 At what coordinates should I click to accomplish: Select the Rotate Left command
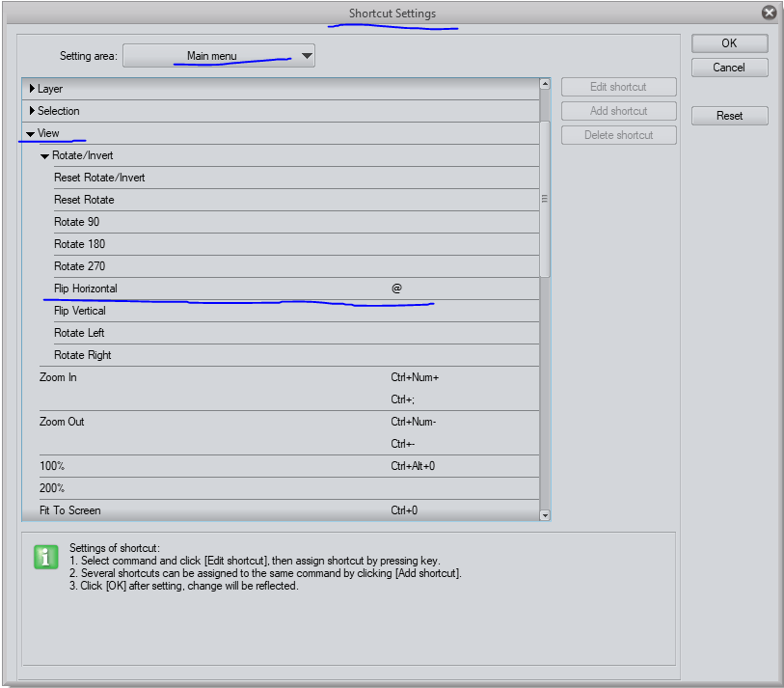pyautogui.click(x=79, y=333)
